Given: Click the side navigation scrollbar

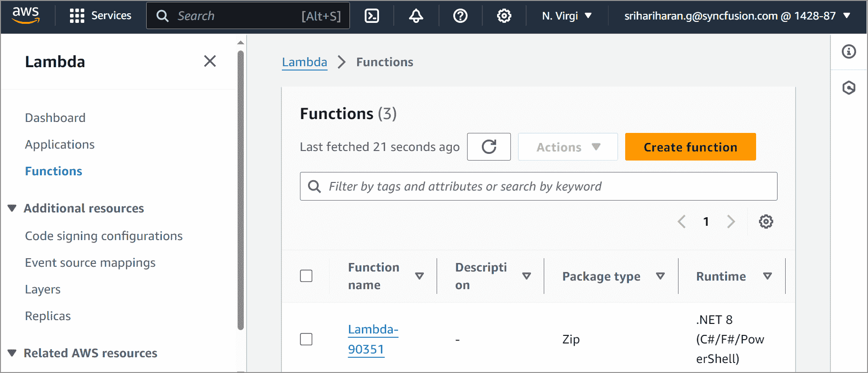Looking at the screenshot, I should click(240, 191).
